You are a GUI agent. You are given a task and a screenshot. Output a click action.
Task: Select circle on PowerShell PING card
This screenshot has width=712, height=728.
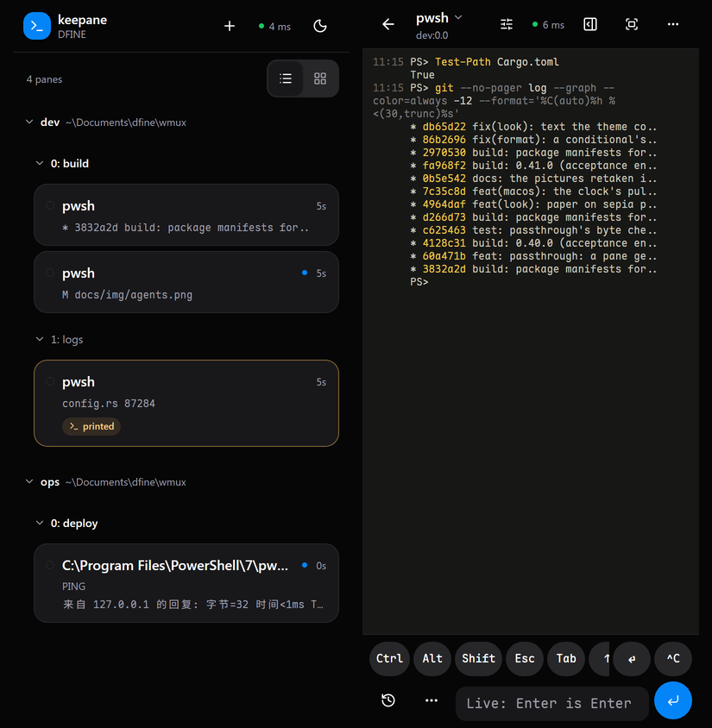coord(50,565)
